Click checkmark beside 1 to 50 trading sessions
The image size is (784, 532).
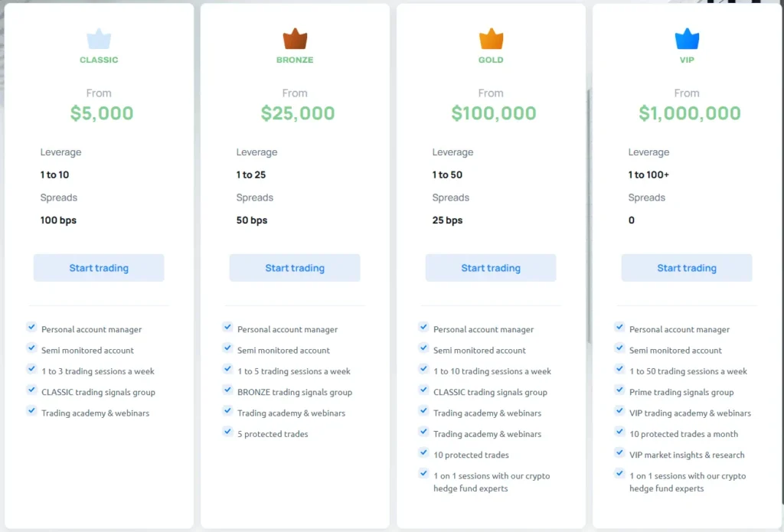tap(619, 369)
